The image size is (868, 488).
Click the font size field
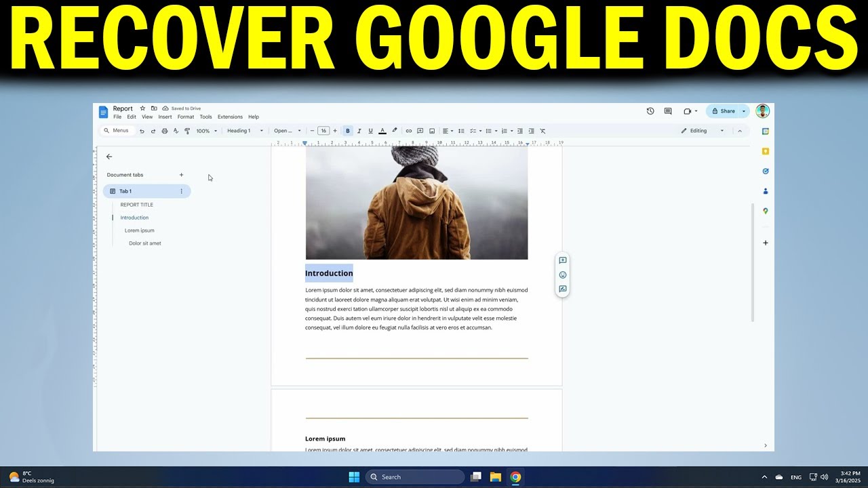point(323,131)
